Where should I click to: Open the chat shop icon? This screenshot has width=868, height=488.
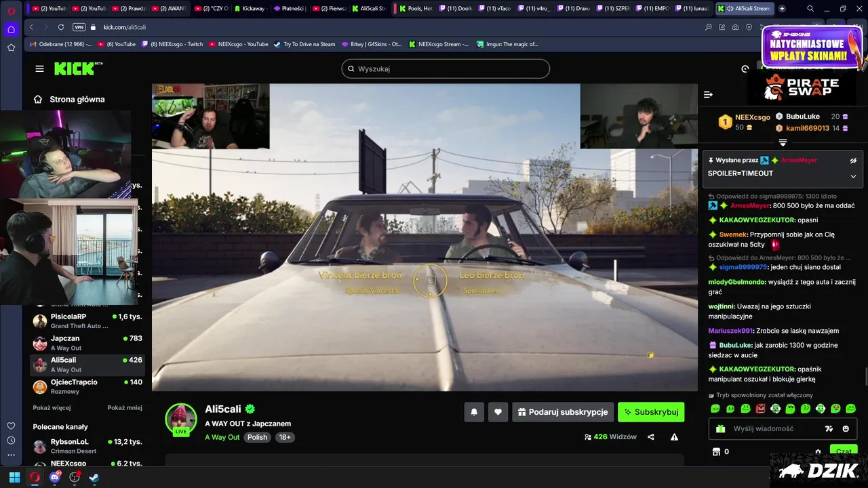click(x=715, y=451)
